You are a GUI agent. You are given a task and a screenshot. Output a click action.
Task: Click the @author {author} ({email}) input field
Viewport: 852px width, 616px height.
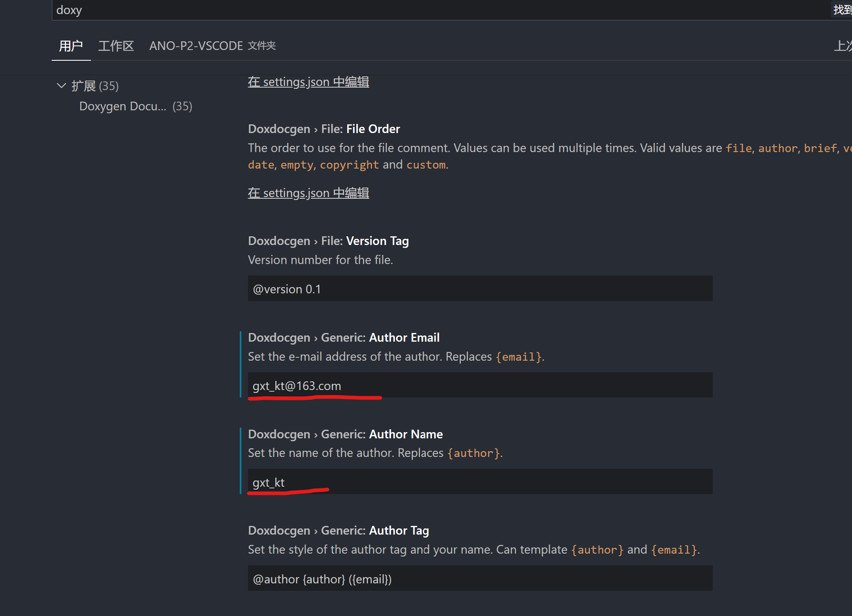[480, 579]
